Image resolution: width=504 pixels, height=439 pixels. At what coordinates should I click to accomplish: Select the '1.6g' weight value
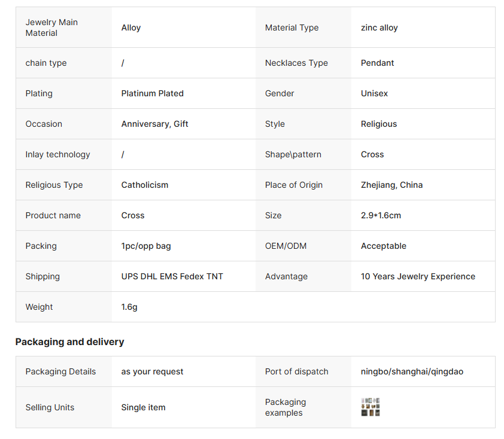click(x=129, y=307)
